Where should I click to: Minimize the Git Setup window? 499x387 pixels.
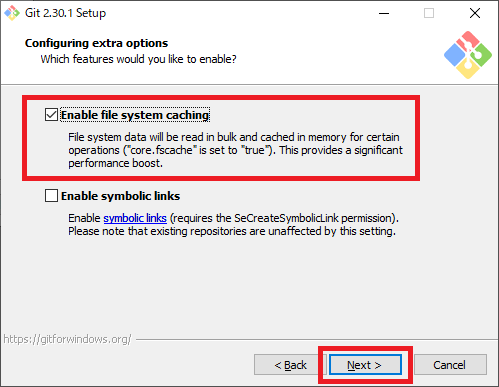point(384,13)
